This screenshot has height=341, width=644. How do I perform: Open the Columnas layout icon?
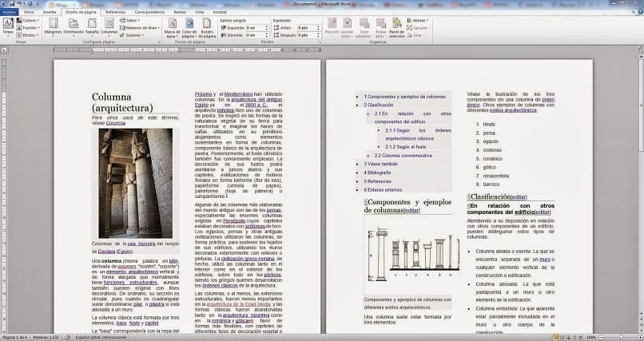(x=109, y=27)
